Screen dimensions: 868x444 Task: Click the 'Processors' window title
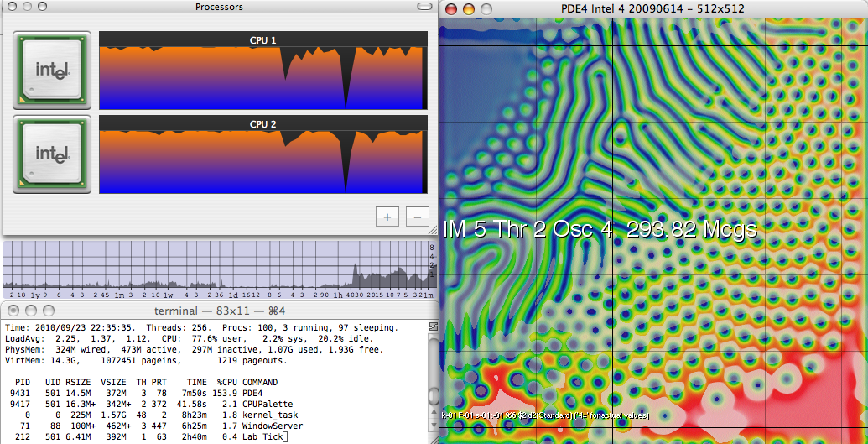[219, 8]
